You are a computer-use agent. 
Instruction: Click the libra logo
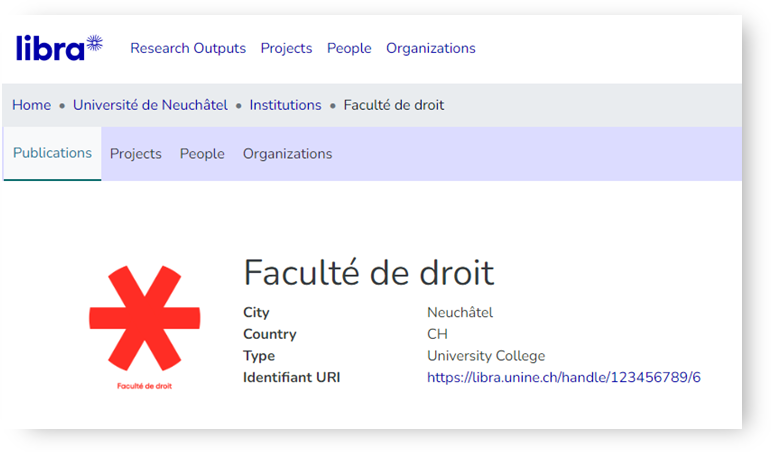59,48
